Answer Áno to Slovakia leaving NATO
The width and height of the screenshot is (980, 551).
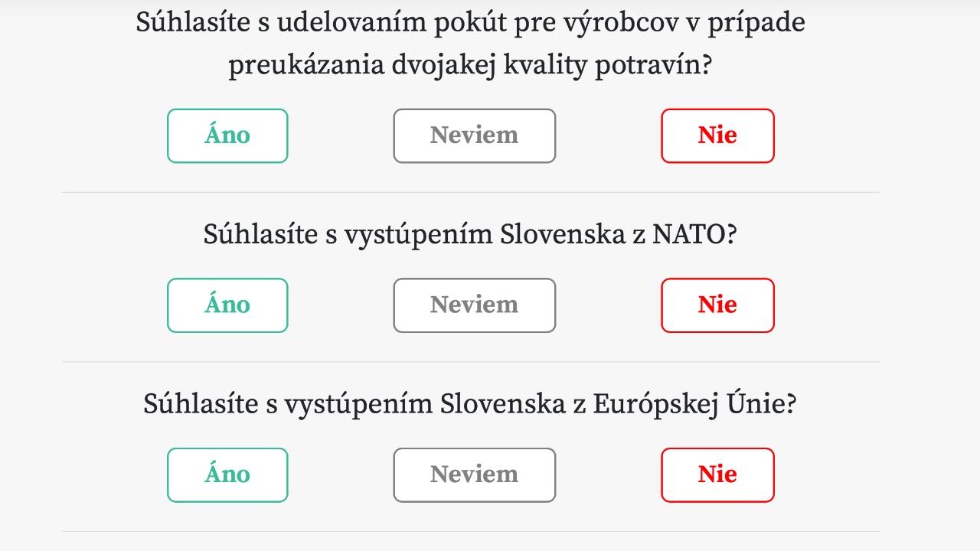pyautogui.click(x=227, y=305)
